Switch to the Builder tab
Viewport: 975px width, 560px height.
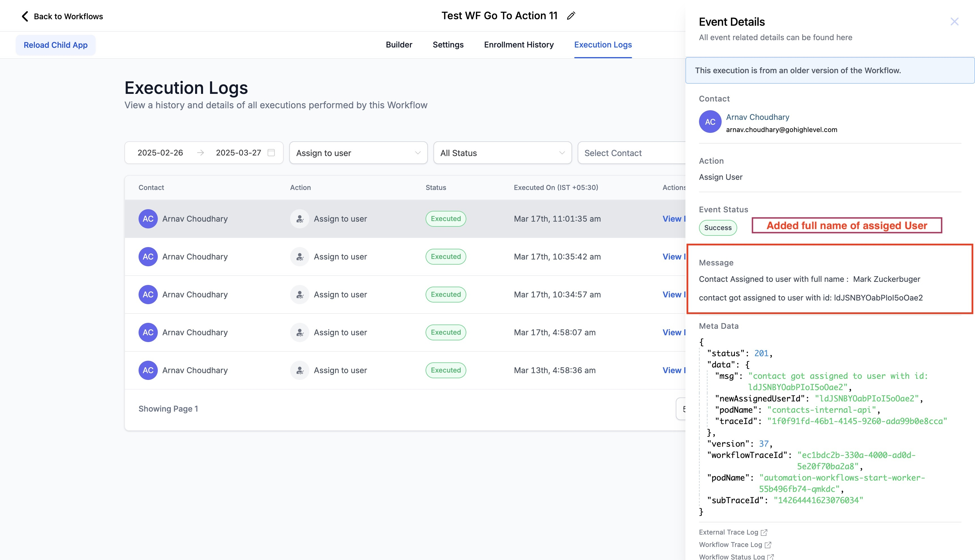[x=399, y=45]
